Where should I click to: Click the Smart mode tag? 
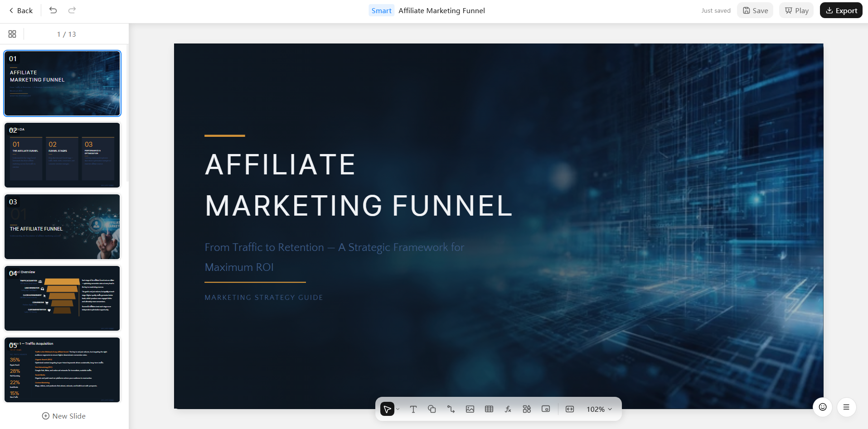[x=381, y=10]
